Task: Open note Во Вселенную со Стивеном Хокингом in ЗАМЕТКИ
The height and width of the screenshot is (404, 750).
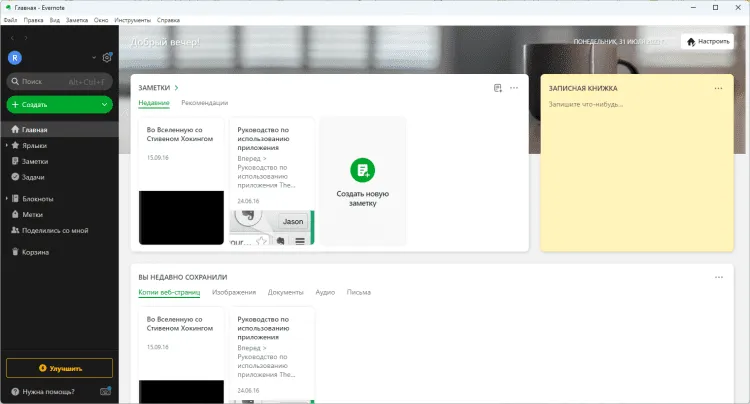Action: [x=181, y=181]
